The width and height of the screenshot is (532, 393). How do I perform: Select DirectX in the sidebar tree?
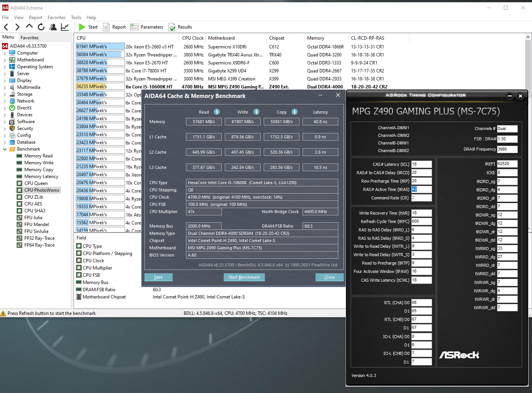(24, 108)
